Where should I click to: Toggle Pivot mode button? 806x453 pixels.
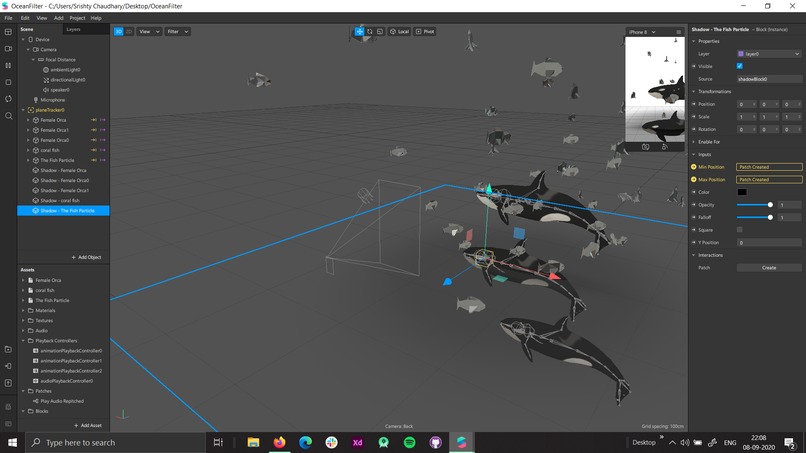[425, 31]
